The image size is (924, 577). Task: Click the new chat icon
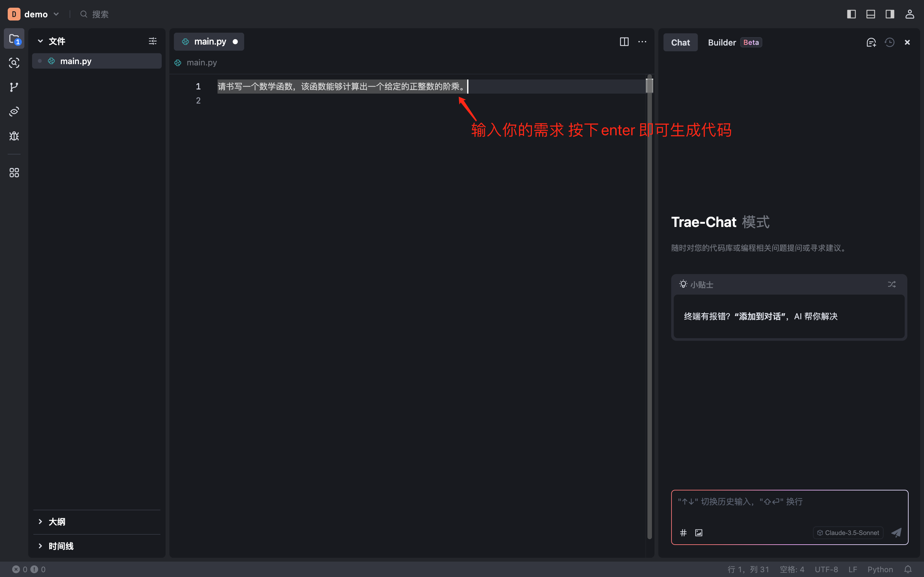[x=871, y=42]
